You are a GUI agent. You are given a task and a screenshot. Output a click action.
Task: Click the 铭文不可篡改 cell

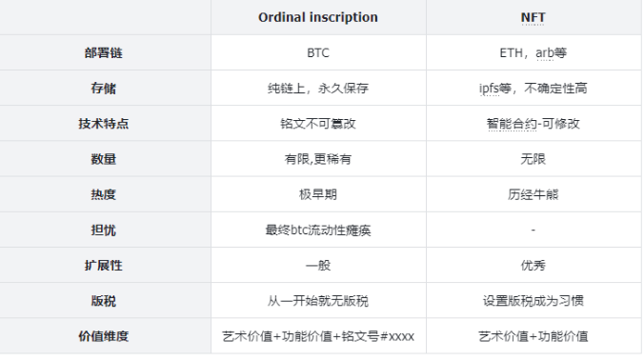point(318,124)
